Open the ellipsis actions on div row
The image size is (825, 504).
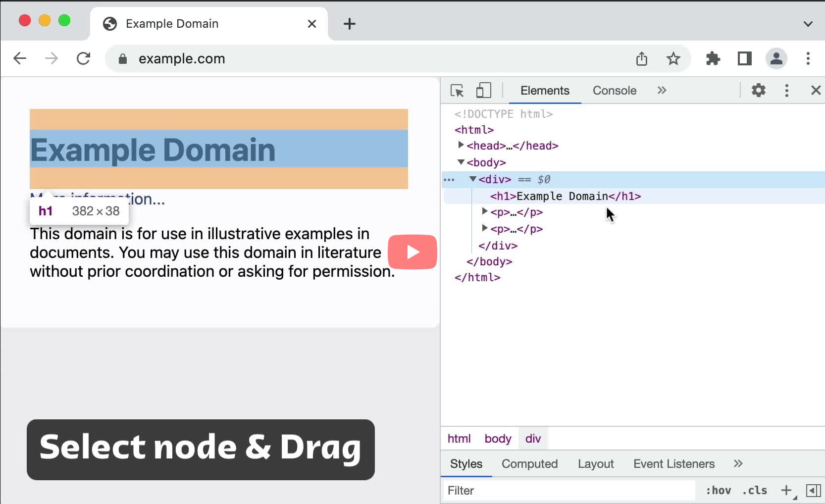(449, 180)
